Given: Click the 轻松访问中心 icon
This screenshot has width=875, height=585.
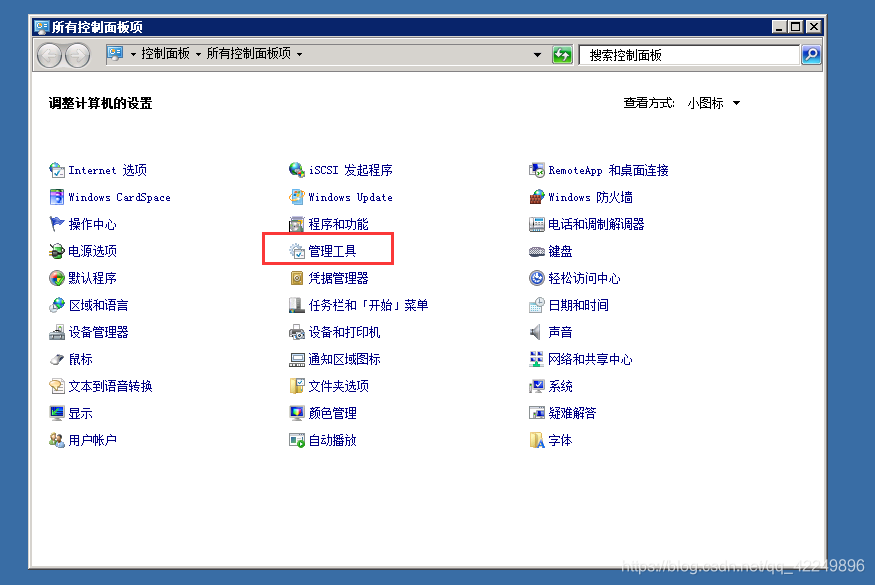Looking at the screenshot, I should point(537,278).
